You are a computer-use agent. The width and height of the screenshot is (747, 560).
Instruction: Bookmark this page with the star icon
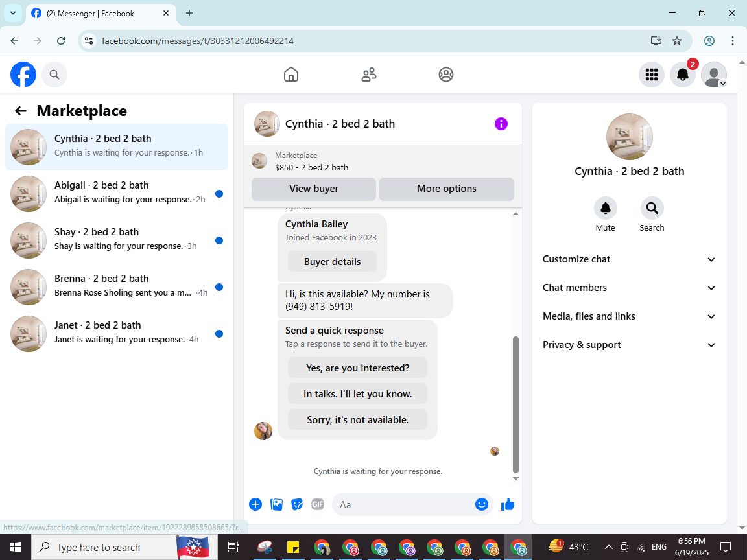coord(677,41)
